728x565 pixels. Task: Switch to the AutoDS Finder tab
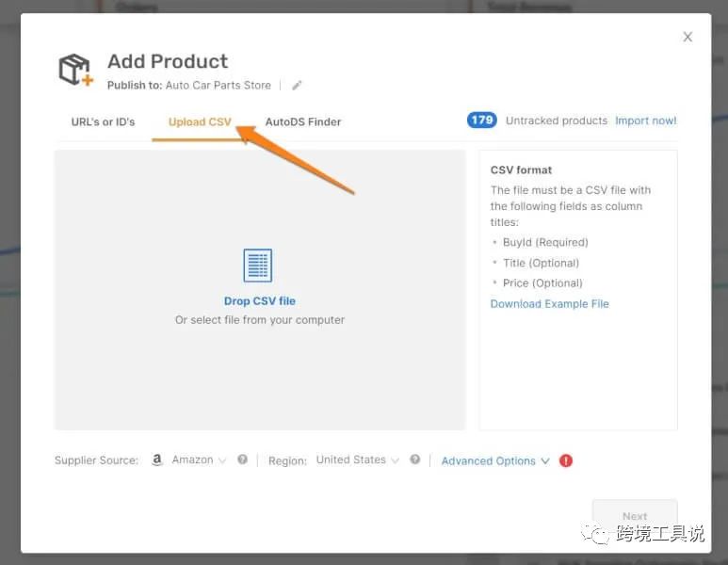point(303,122)
